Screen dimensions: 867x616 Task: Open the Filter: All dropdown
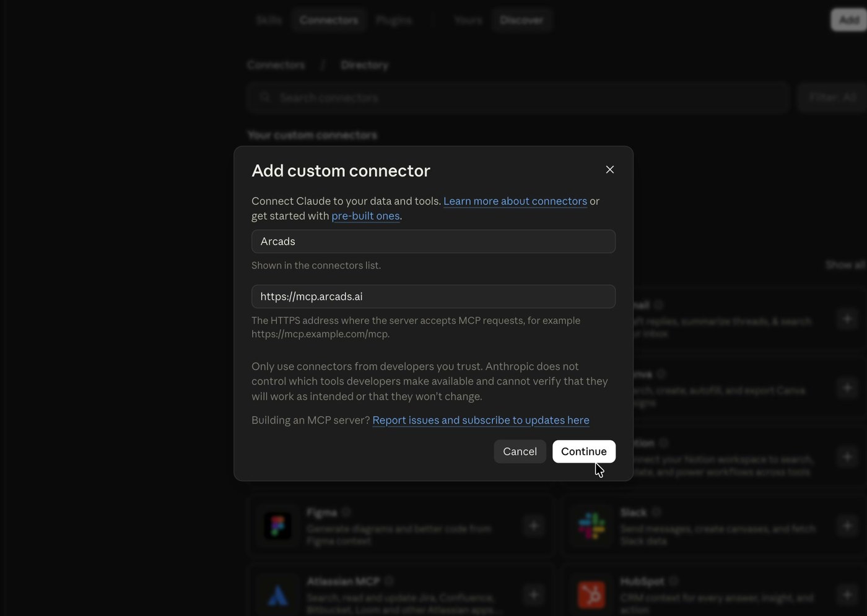pos(832,97)
